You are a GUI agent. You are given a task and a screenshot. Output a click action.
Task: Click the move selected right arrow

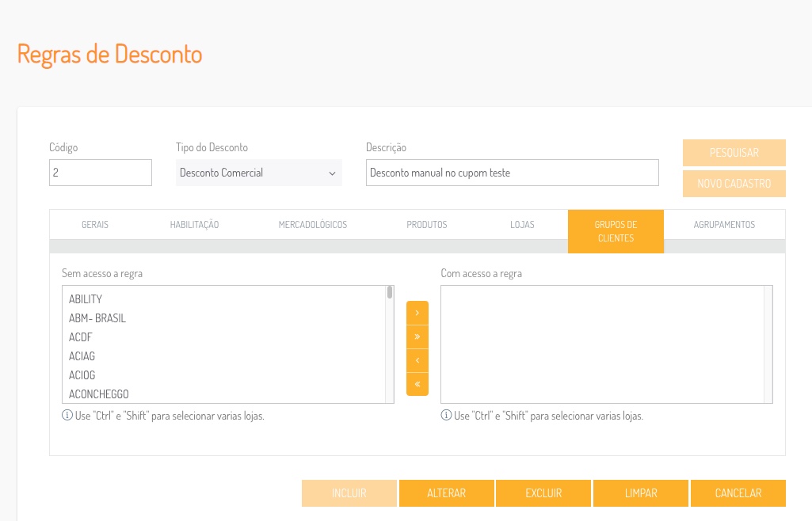(417, 313)
